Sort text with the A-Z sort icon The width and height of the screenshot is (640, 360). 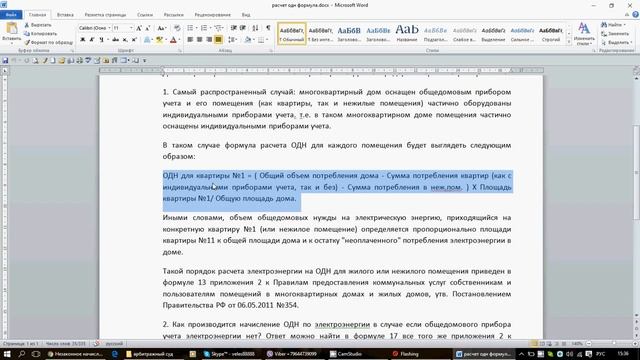tap(255, 28)
